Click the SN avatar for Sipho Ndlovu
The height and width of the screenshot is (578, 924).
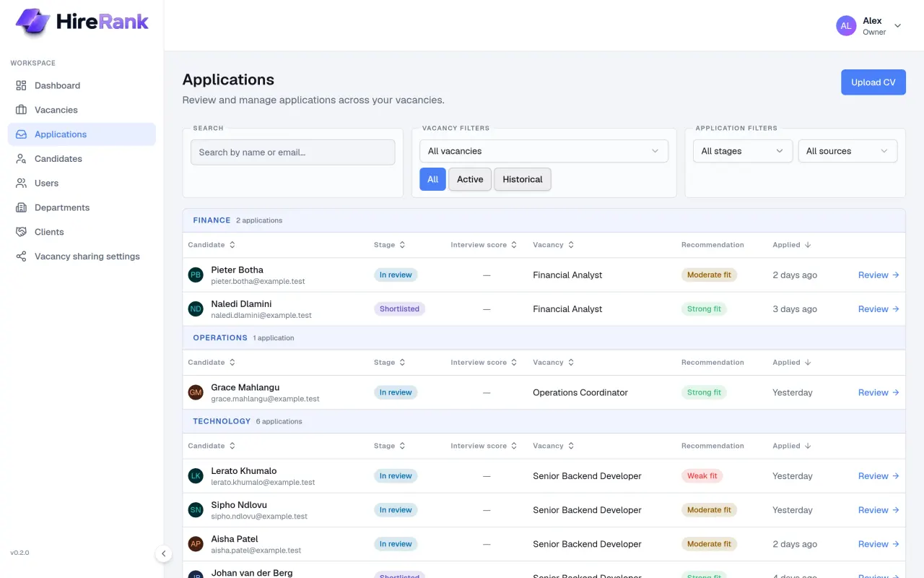pyautogui.click(x=196, y=510)
